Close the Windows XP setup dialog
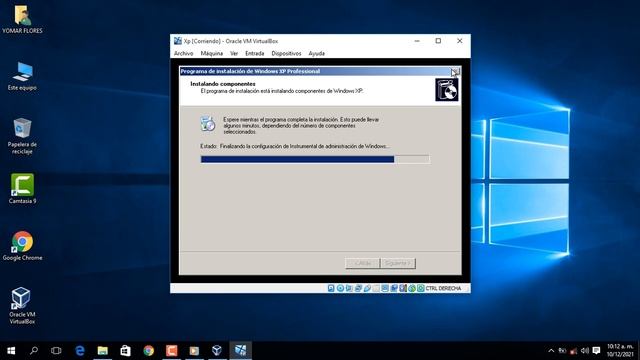The width and height of the screenshot is (640, 360). (455, 71)
